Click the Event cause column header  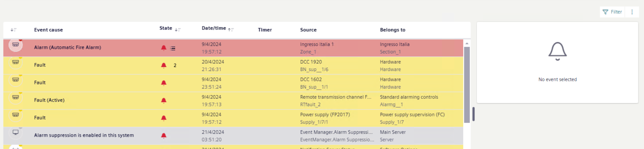click(x=49, y=30)
